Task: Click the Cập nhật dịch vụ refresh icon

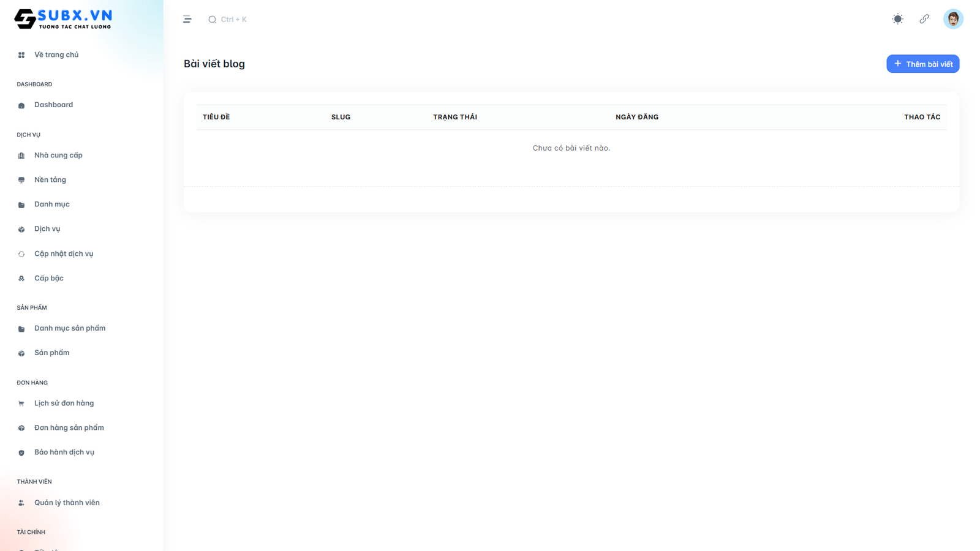Action: (x=21, y=254)
